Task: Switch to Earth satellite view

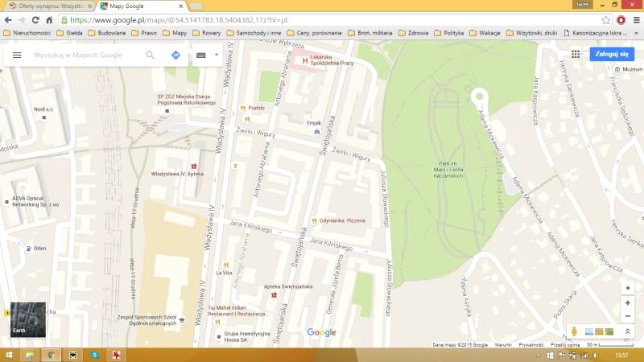Action: click(27, 319)
